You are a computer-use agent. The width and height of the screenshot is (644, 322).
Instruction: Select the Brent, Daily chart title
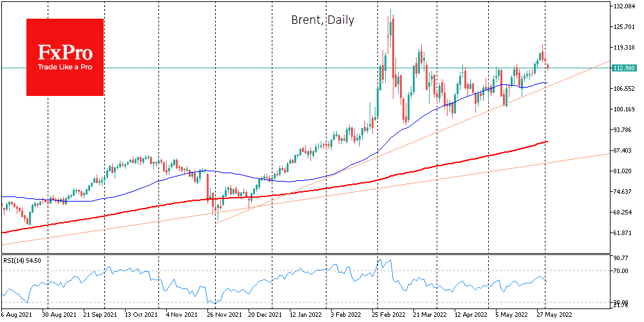click(x=322, y=20)
